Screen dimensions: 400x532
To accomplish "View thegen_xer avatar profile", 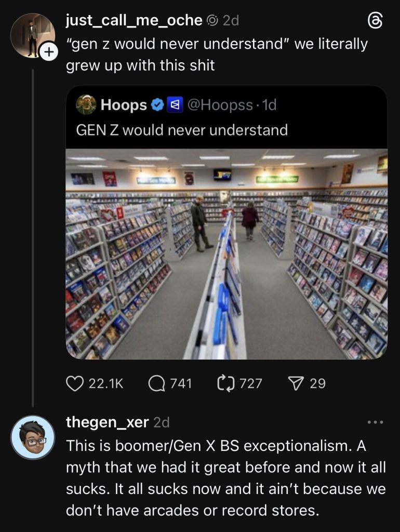I will [x=33, y=437].
